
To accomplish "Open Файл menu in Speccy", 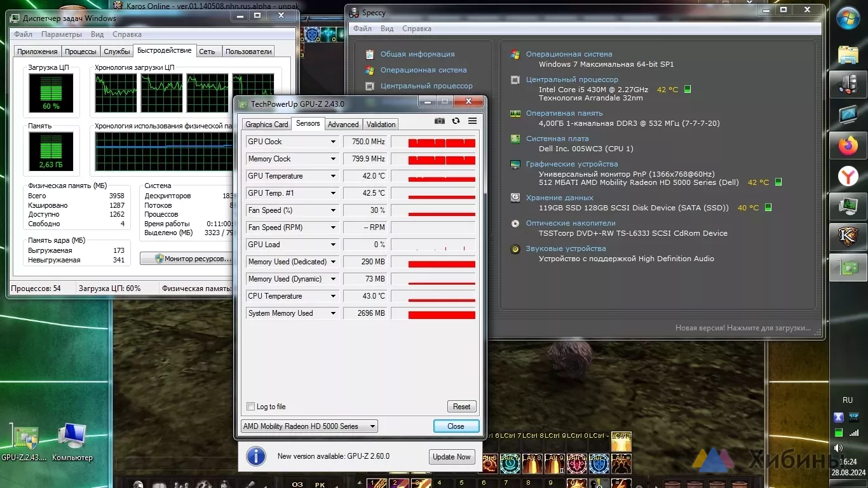I will click(362, 29).
